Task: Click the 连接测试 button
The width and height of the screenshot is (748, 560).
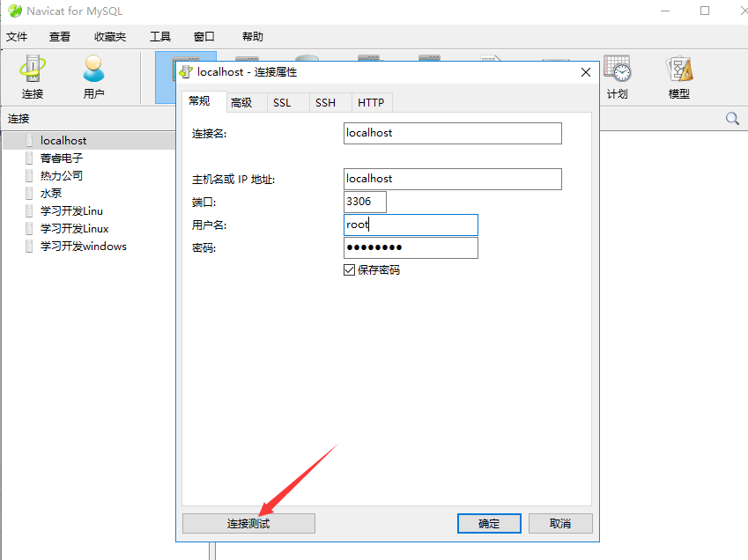Action: pos(248,523)
